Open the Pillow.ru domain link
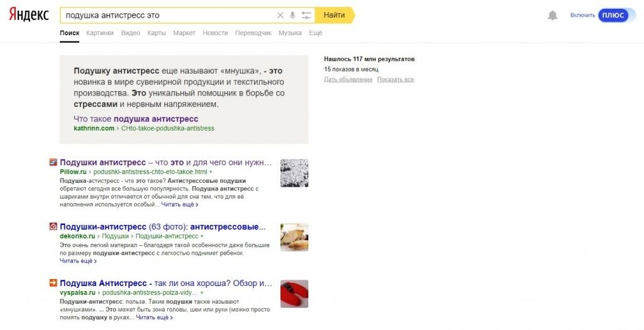 click(x=73, y=172)
